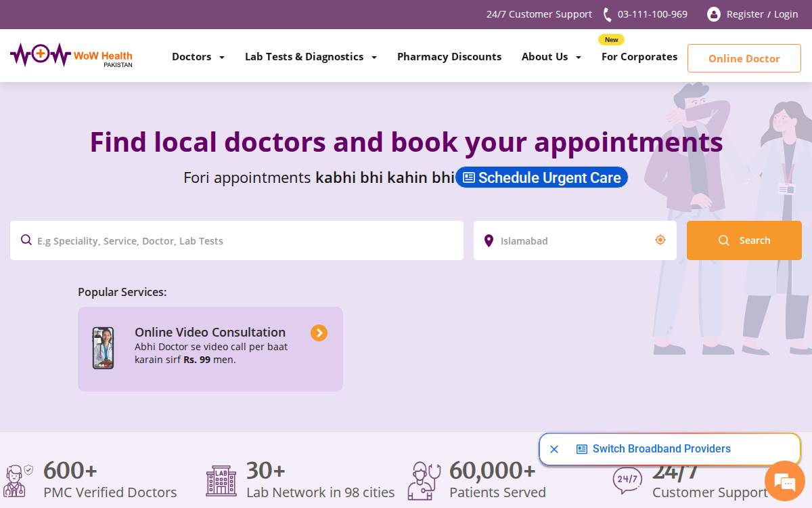Use current location crosshair icon

660,240
